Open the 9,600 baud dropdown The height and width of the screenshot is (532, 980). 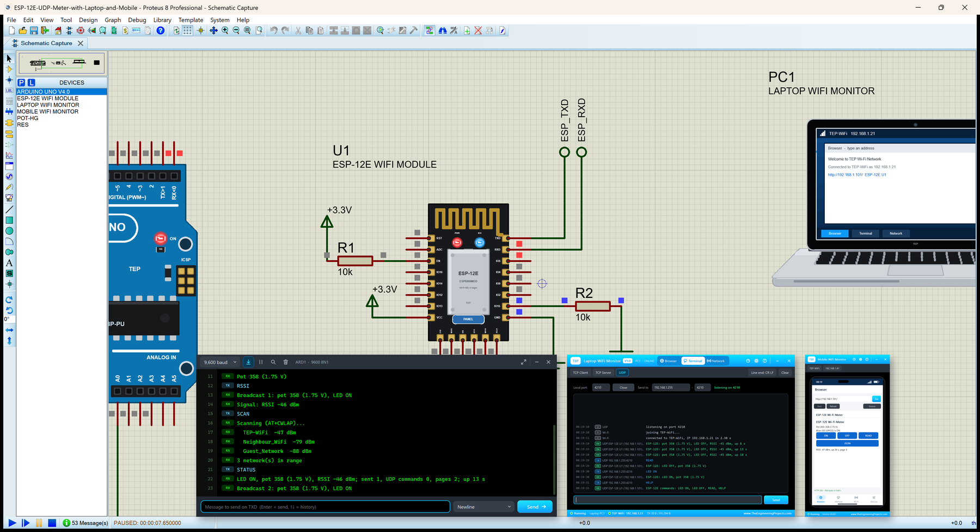pyautogui.click(x=220, y=362)
